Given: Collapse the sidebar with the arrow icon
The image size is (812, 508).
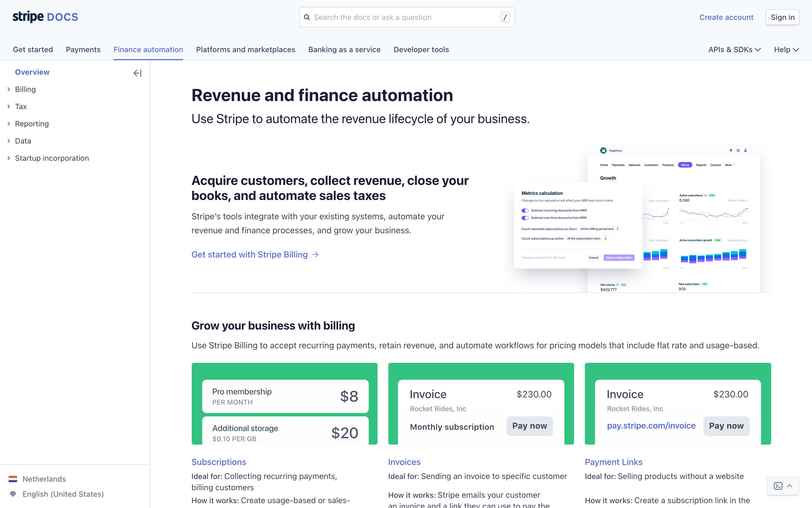Looking at the screenshot, I should pyautogui.click(x=137, y=73).
